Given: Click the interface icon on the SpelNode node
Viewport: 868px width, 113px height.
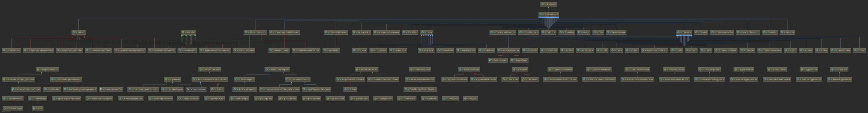Looking at the screenshot, I should [x=542, y=4].
